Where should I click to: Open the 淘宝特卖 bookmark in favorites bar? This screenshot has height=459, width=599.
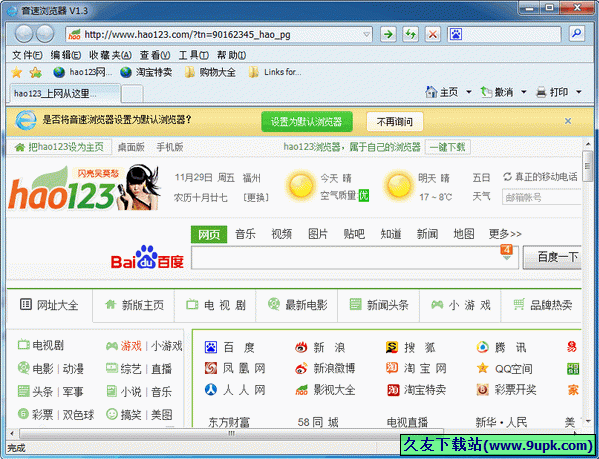(146, 72)
